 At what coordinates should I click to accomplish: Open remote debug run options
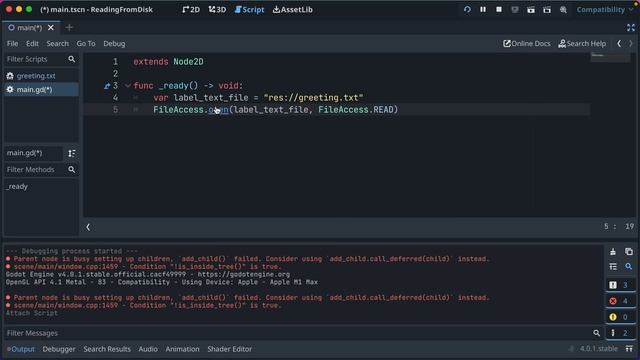click(515, 9)
